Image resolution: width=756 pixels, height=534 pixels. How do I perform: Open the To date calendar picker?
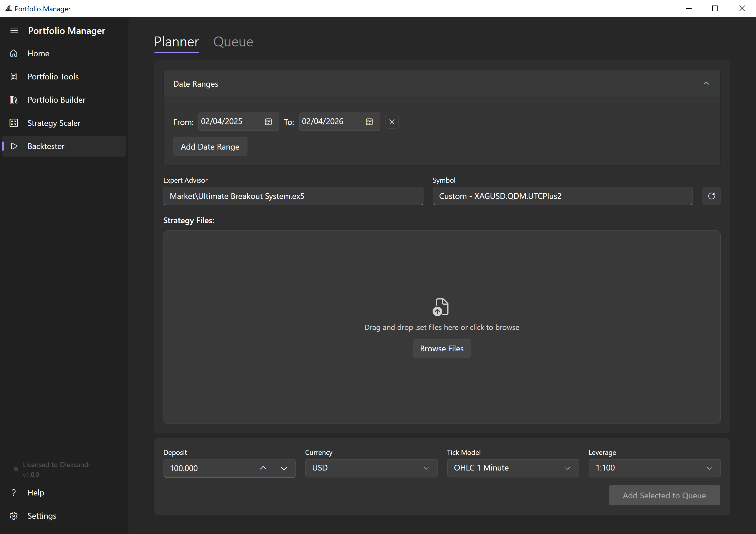(369, 122)
